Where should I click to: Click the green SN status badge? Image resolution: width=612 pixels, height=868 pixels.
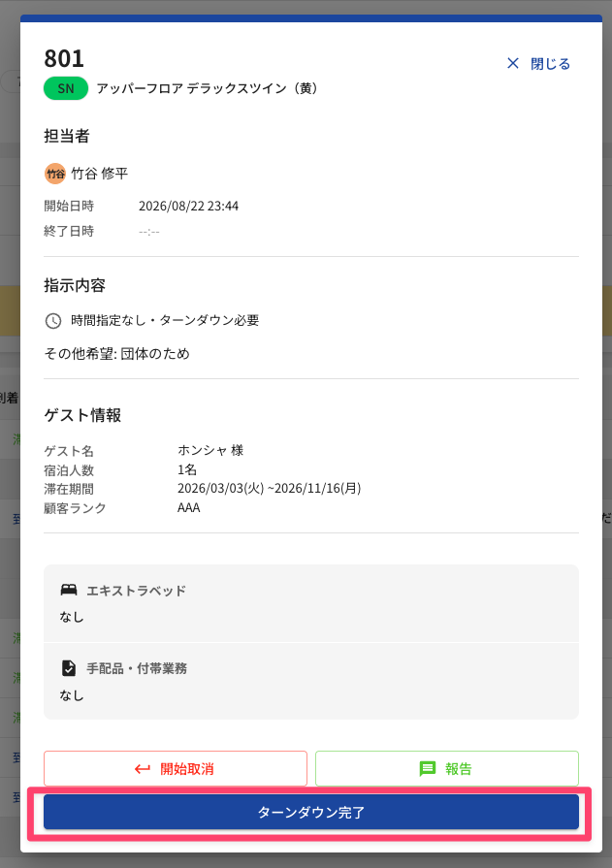[66, 88]
